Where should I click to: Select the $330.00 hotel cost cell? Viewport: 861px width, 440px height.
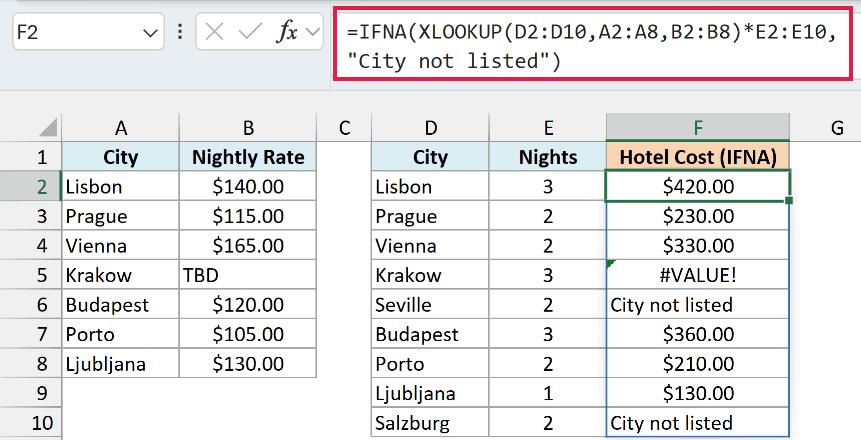tap(698, 246)
